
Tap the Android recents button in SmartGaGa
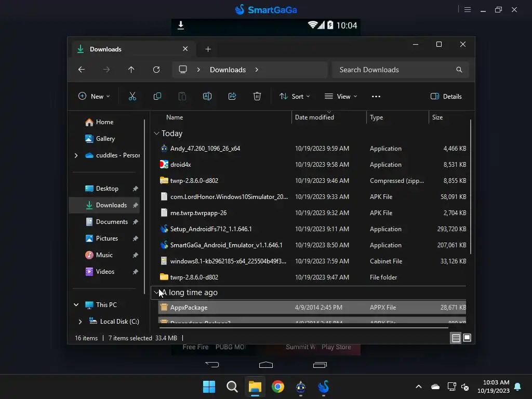320,365
